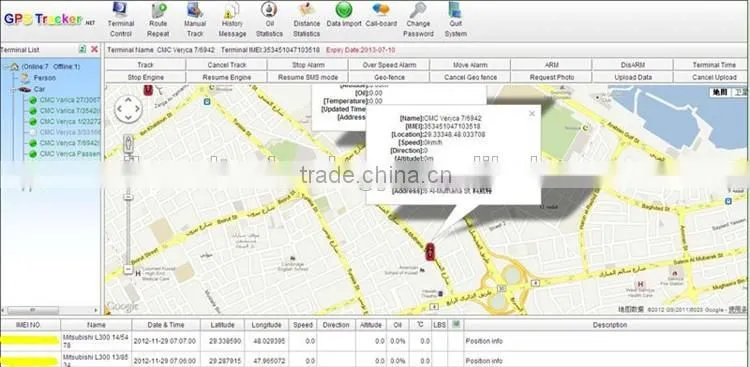This screenshot has height=367, width=750.
Task: Click the ARM button
Action: coord(551,65)
